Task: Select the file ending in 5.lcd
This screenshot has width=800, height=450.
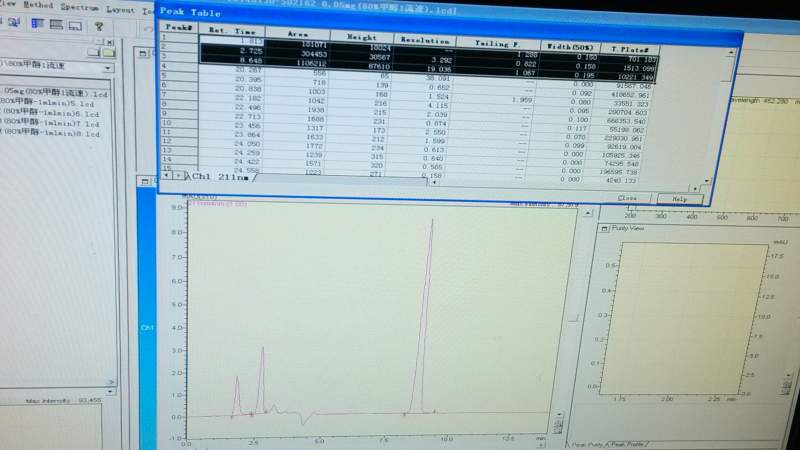Action: point(48,103)
